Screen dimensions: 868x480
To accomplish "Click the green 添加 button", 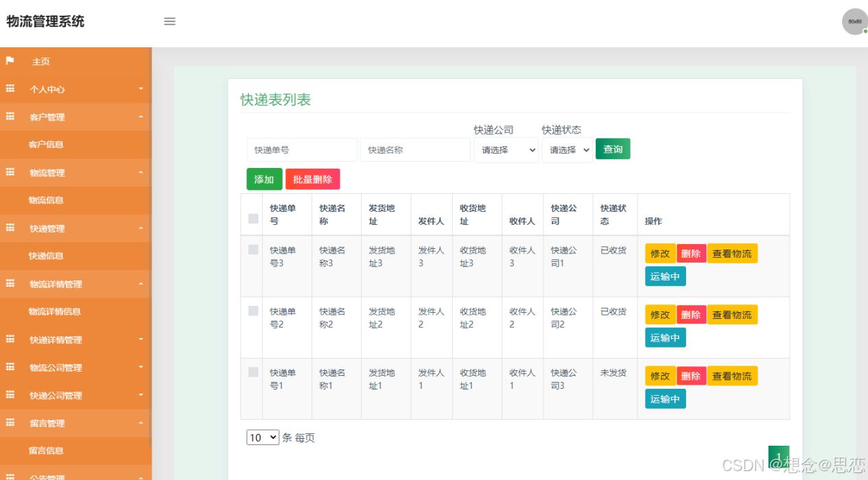I will [264, 179].
